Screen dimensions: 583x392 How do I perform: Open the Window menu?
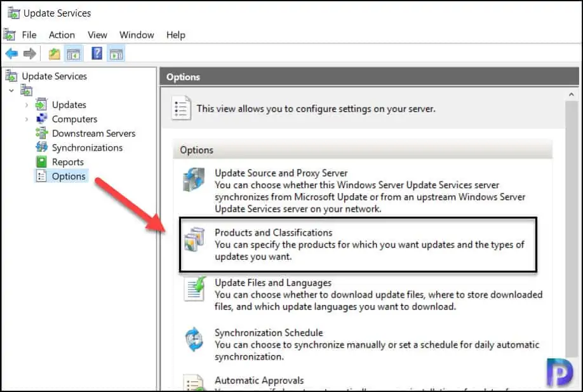pos(137,35)
